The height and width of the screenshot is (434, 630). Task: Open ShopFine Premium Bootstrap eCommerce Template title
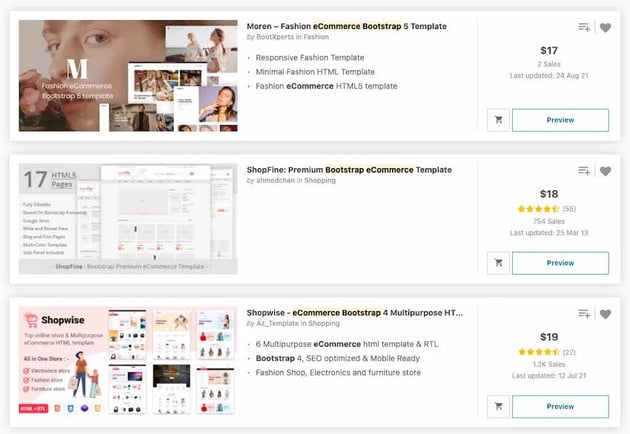pos(349,170)
